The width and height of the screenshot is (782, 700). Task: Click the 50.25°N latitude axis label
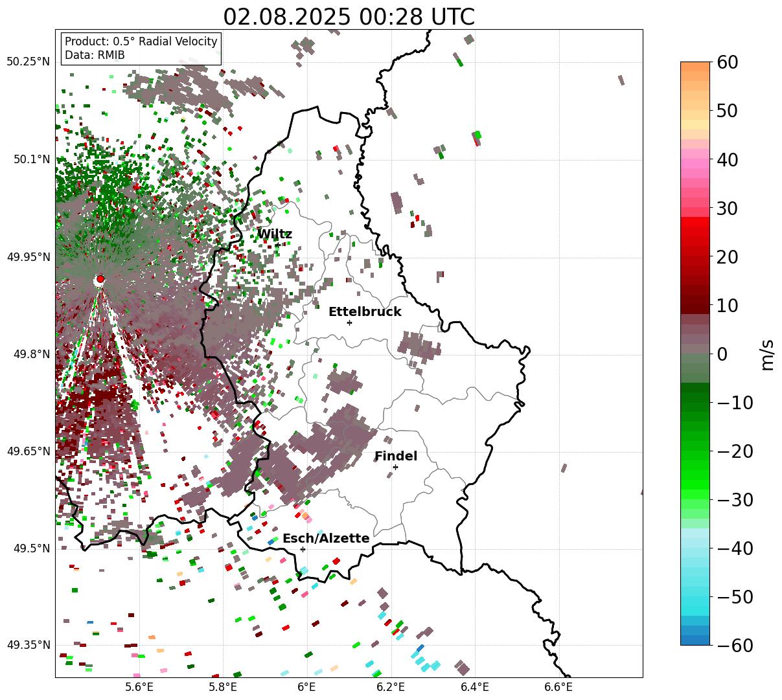[x=29, y=62]
